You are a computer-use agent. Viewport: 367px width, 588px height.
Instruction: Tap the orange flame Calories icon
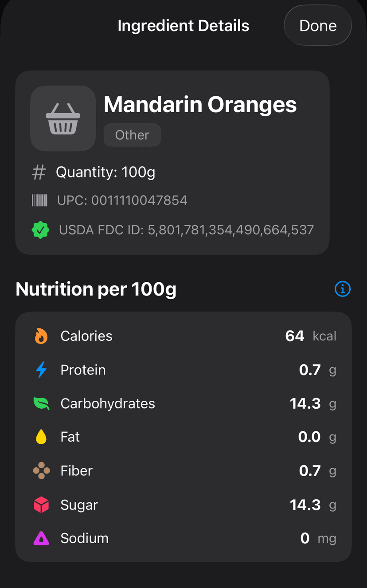(41, 336)
